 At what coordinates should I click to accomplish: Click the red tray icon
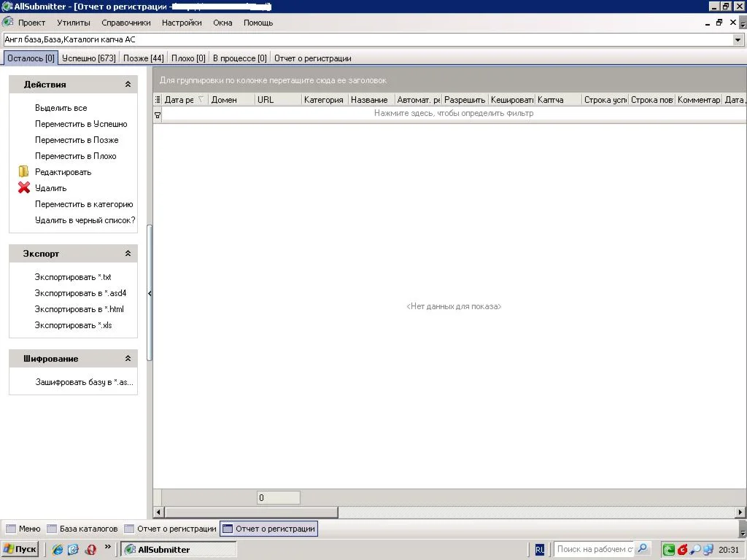point(682,550)
